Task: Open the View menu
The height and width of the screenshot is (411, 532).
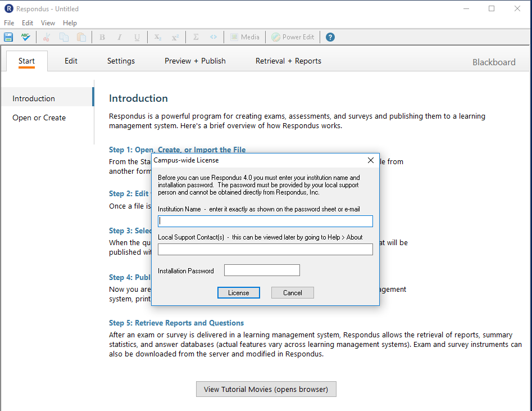Action: (48, 22)
